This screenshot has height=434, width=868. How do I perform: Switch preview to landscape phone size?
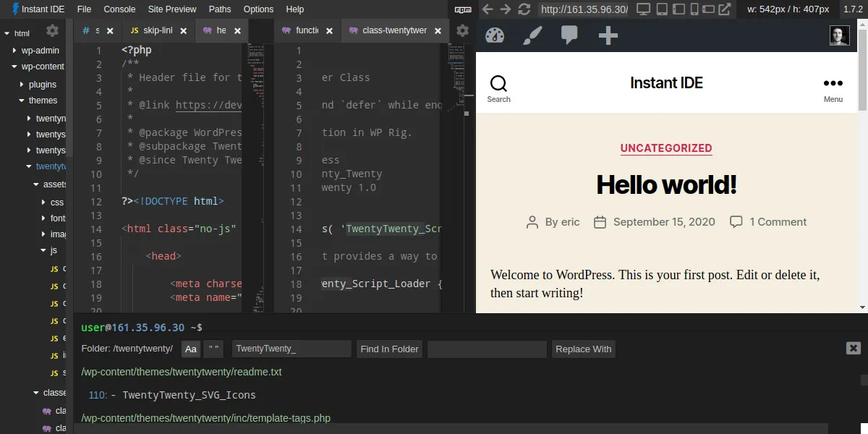coord(709,9)
